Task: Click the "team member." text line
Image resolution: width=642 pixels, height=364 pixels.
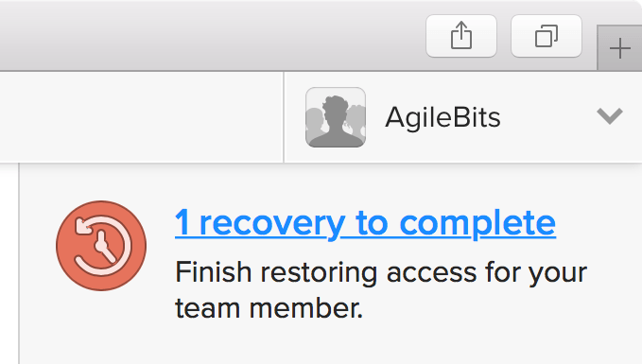Action: (269, 308)
